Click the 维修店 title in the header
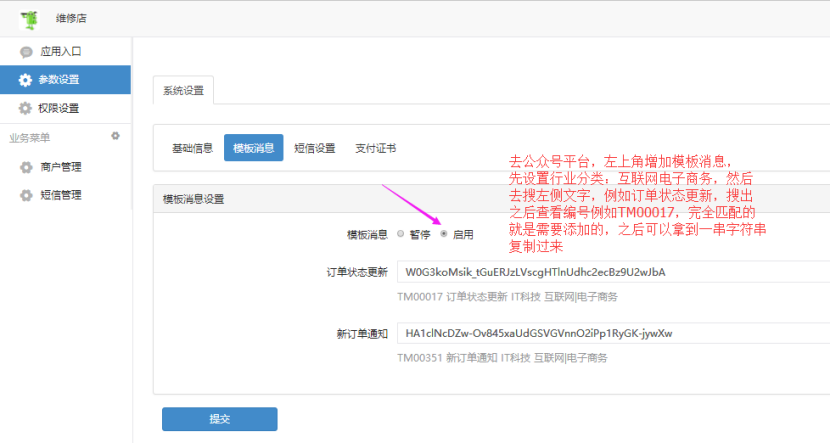 click(71, 19)
